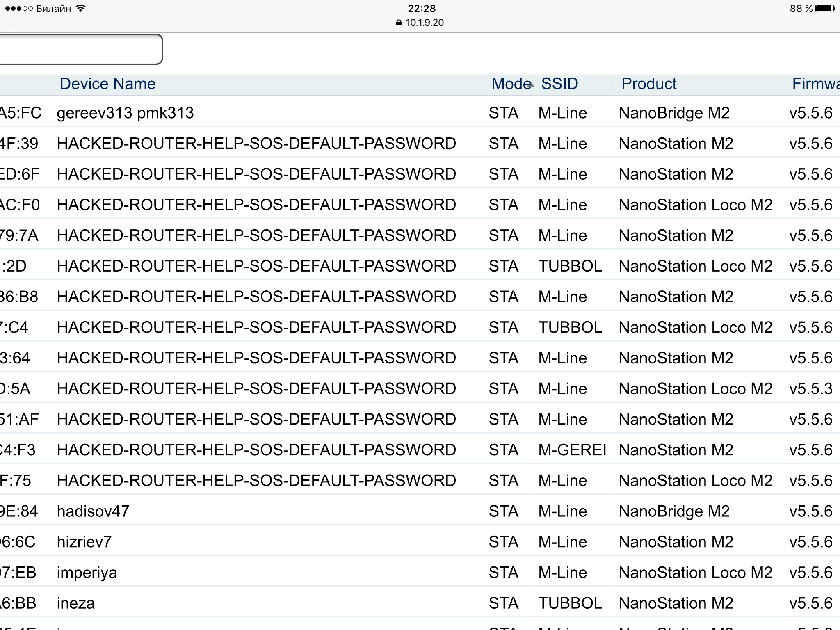Image resolution: width=840 pixels, height=630 pixels.
Task: Click the M-GEREI SSID cell
Action: pyautogui.click(x=572, y=450)
